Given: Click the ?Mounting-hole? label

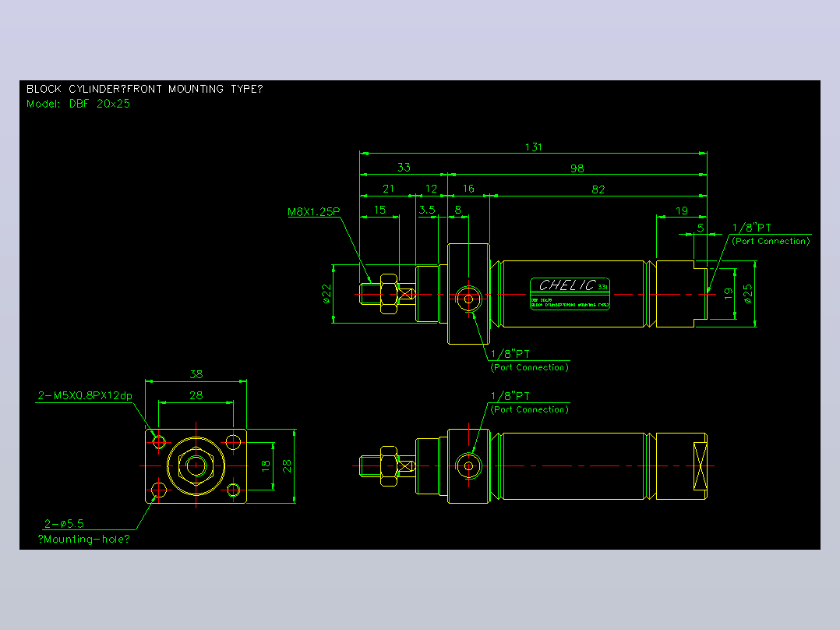Looking at the screenshot, I should tap(83, 540).
